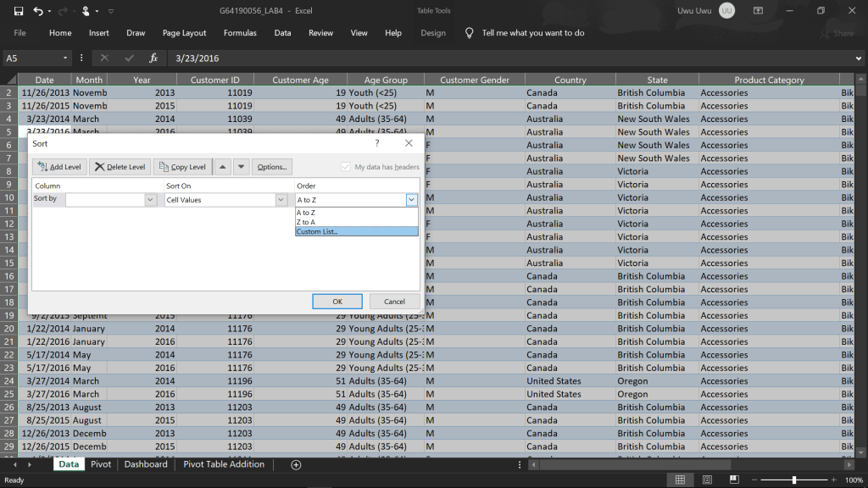
Task: Expand the Sort by column dropdown
Action: click(x=151, y=200)
